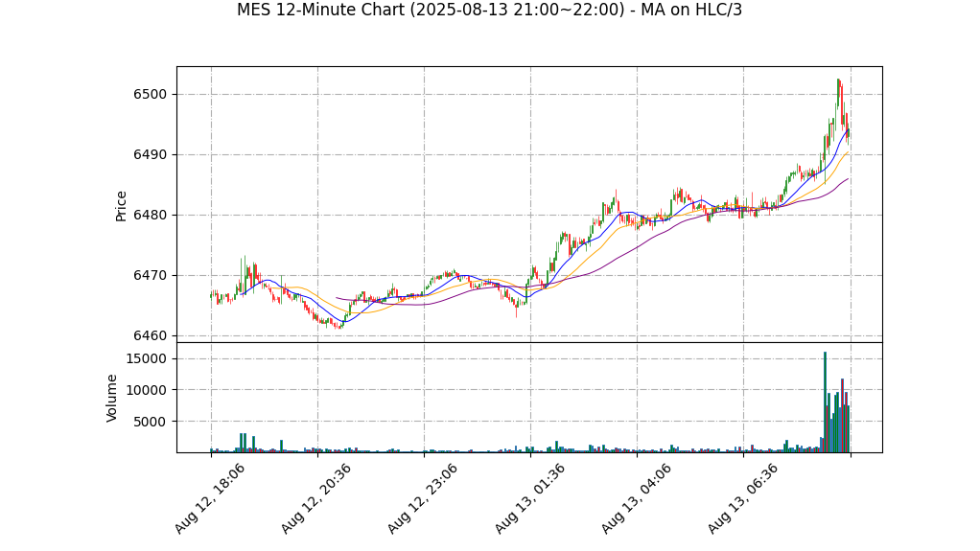The image size is (980, 551).
Task: Click the tallest volume bar near 16000
Action: [825, 402]
